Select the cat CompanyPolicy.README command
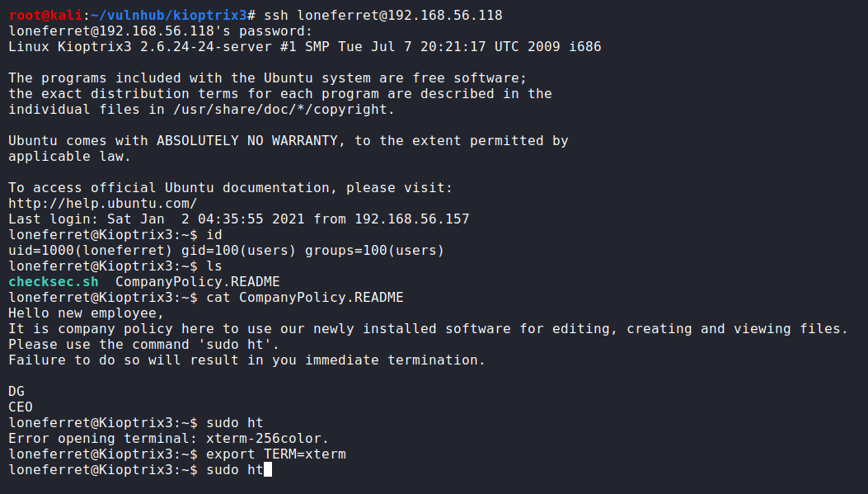This screenshot has height=494, width=868. (x=305, y=298)
